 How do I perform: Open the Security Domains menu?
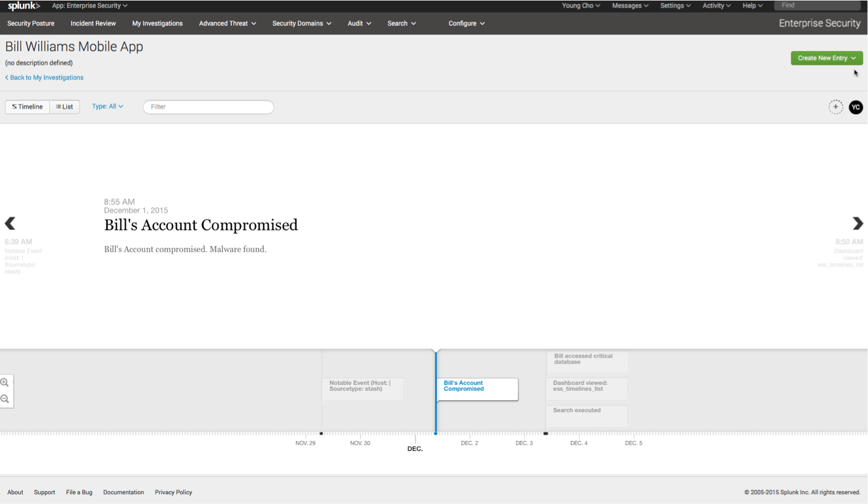tap(302, 24)
